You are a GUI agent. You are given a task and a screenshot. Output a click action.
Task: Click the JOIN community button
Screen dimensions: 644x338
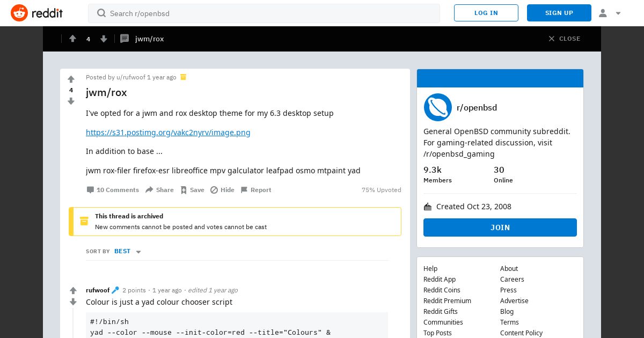500,227
